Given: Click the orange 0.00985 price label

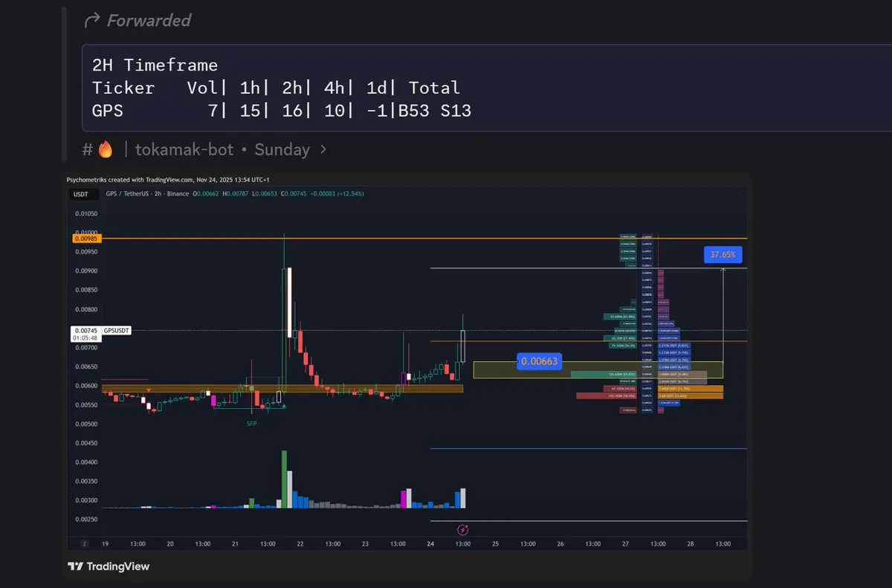Looking at the screenshot, I should [x=88, y=239].
